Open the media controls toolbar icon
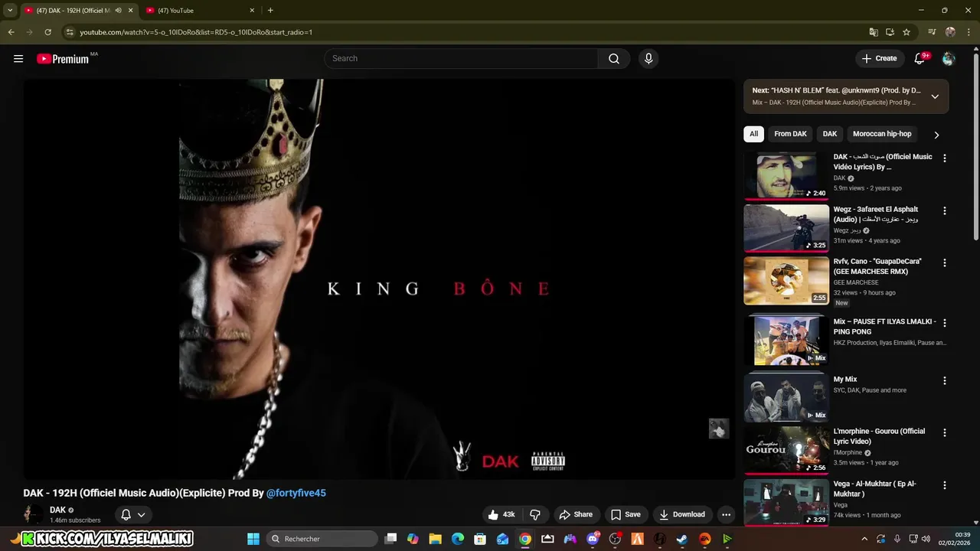The image size is (980, 551). tap(932, 32)
